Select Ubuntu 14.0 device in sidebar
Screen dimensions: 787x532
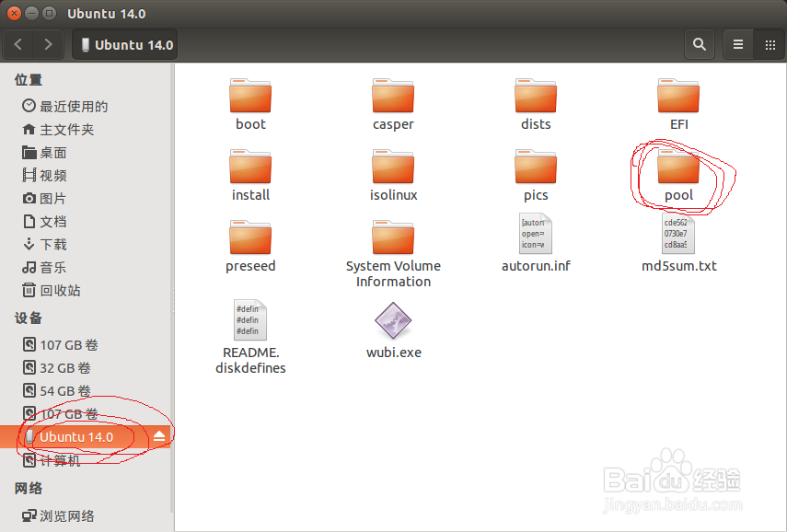coord(86,436)
